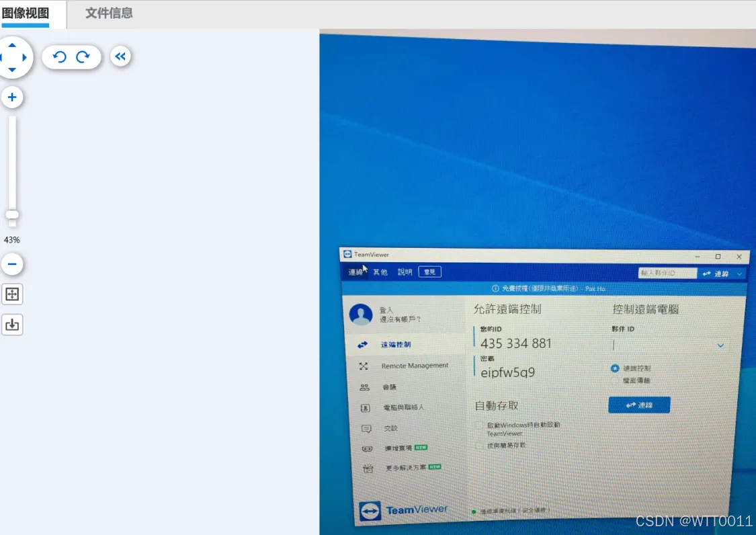Rotate the image clockwise

click(x=83, y=57)
